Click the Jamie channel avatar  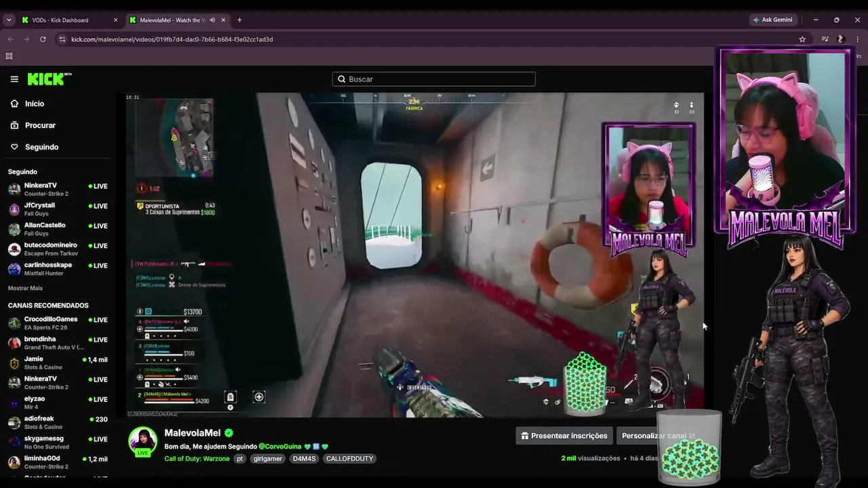14,363
